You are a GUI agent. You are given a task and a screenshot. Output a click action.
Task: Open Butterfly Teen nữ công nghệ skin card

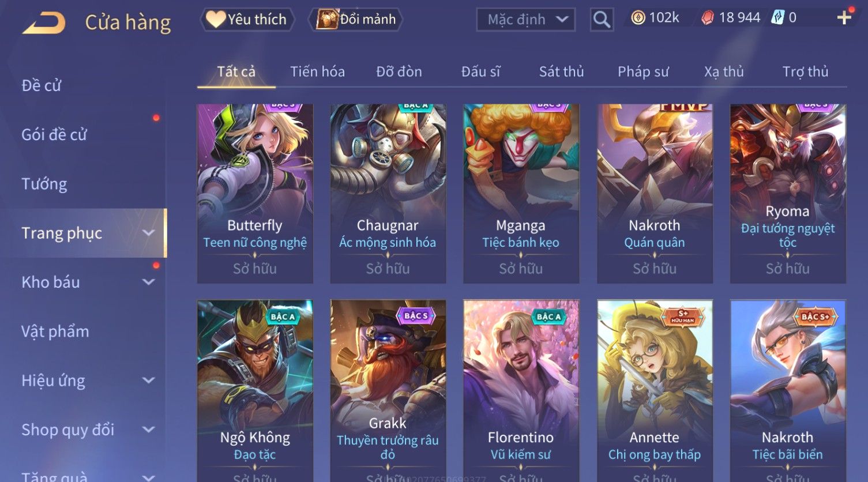pos(255,193)
